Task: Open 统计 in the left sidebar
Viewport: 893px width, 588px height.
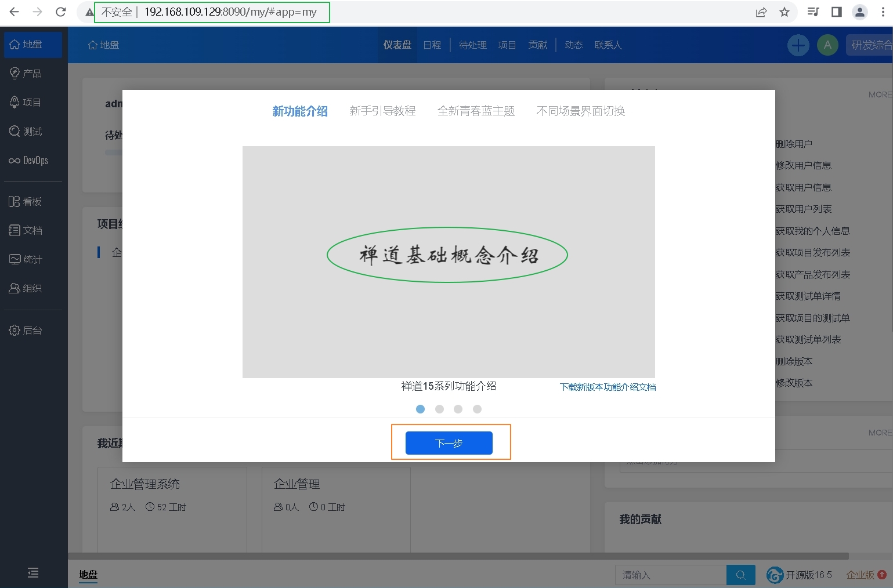Action: tap(33, 260)
